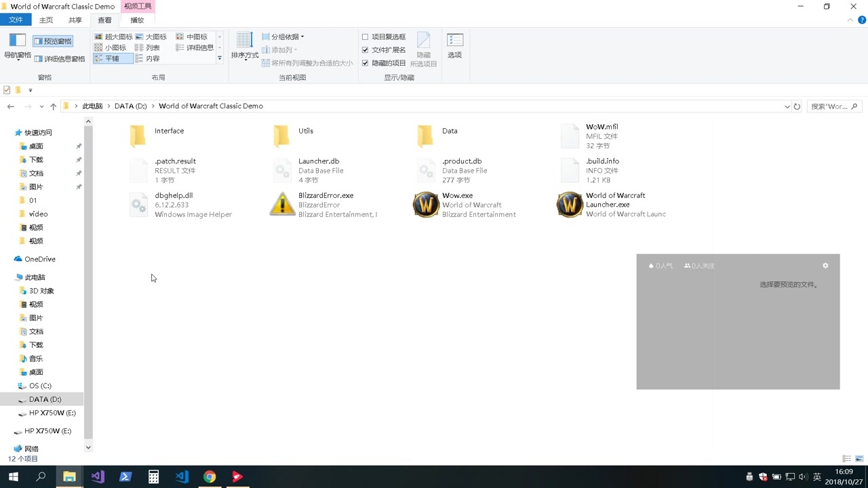
Task: Open 3D 对象 under This PC
Action: (41, 291)
